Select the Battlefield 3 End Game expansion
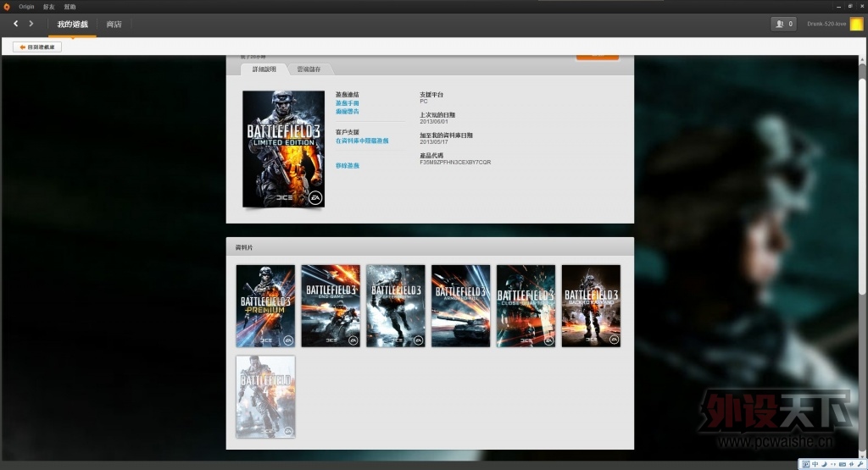This screenshot has width=868, height=470. click(x=331, y=306)
